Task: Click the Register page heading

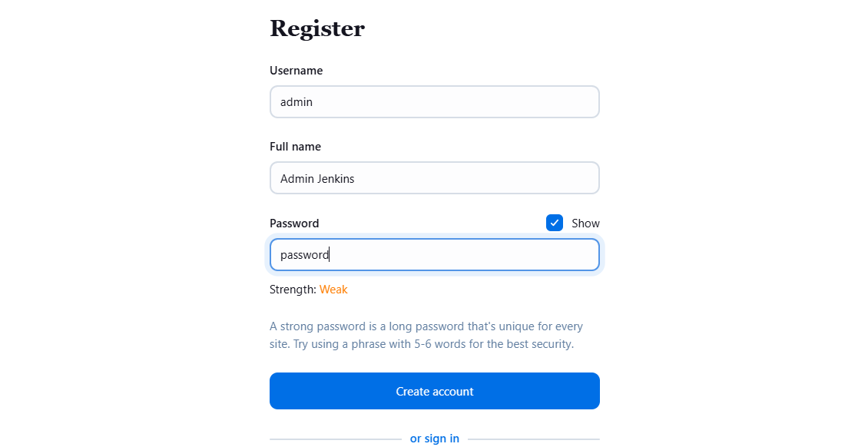Action: pyautogui.click(x=317, y=28)
